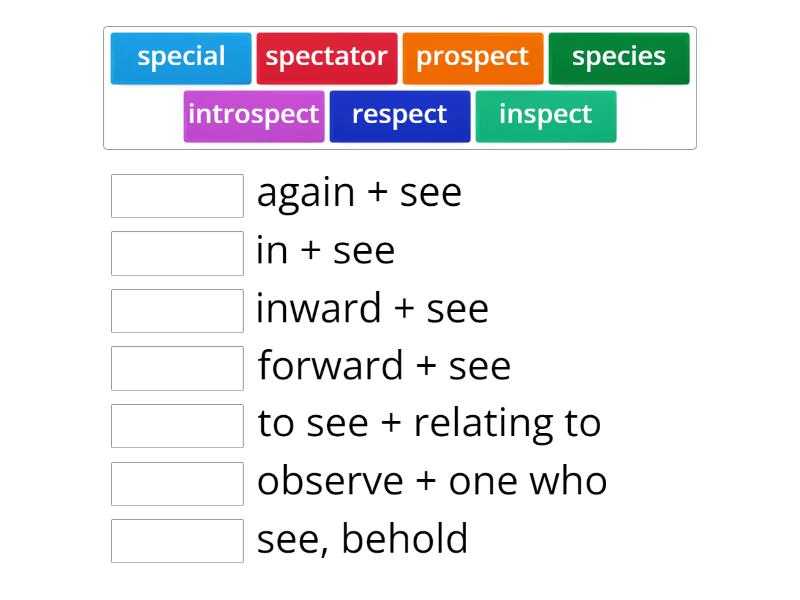
Task: Click the 'again + see' definition text
Action: (x=360, y=192)
